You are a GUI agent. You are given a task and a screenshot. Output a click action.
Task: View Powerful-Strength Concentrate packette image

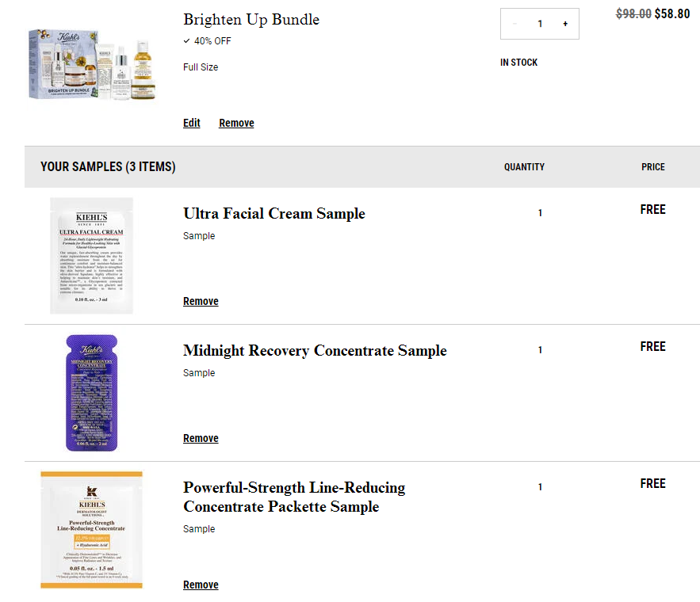point(91,530)
